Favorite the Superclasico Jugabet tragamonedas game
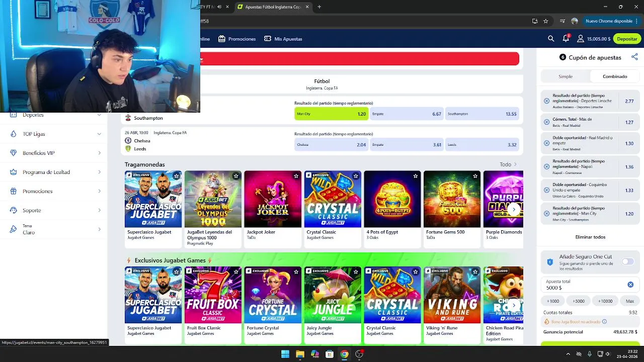Image resolution: width=644 pixels, height=362 pixels. tap(177, 176)
